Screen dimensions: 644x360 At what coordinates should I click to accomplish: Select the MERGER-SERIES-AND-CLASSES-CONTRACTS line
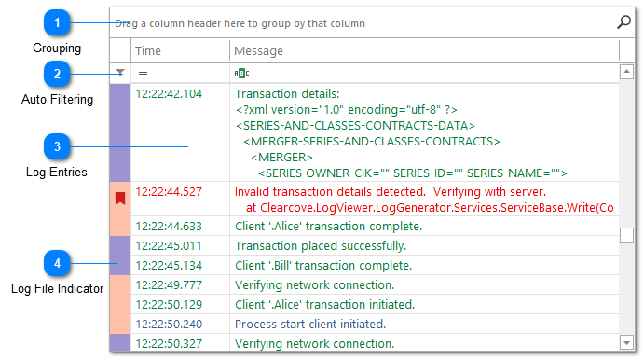tap(371, 142)
